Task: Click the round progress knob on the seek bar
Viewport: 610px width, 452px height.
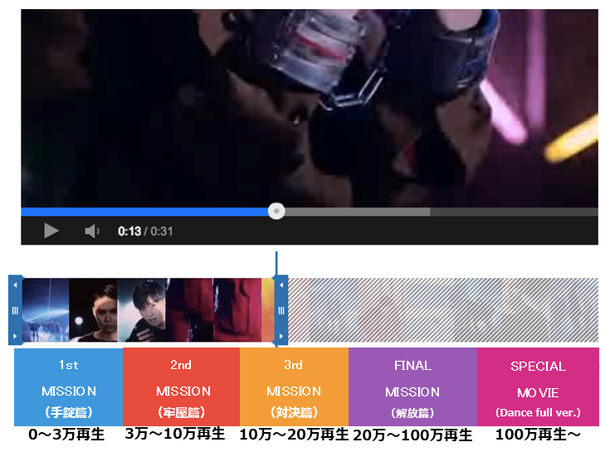Action: coord(276,211)
